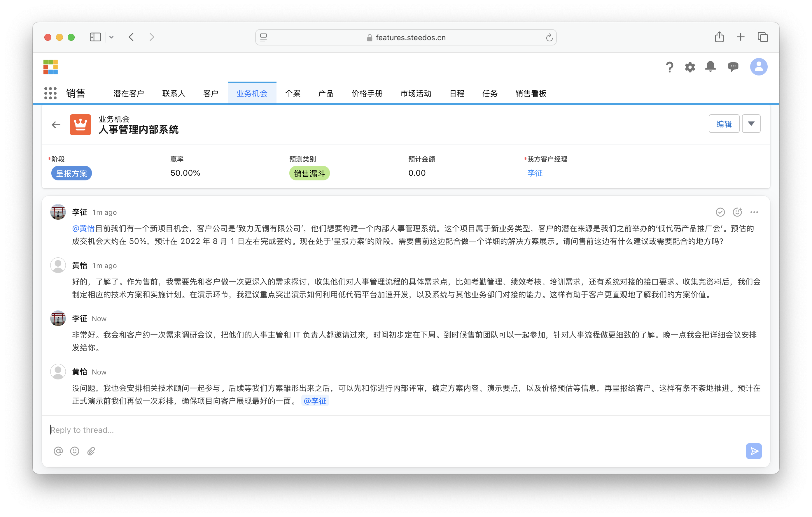Click the 1m ago timestamp on 李征's comment
This screenshot has width=812, height=517.
104,212
